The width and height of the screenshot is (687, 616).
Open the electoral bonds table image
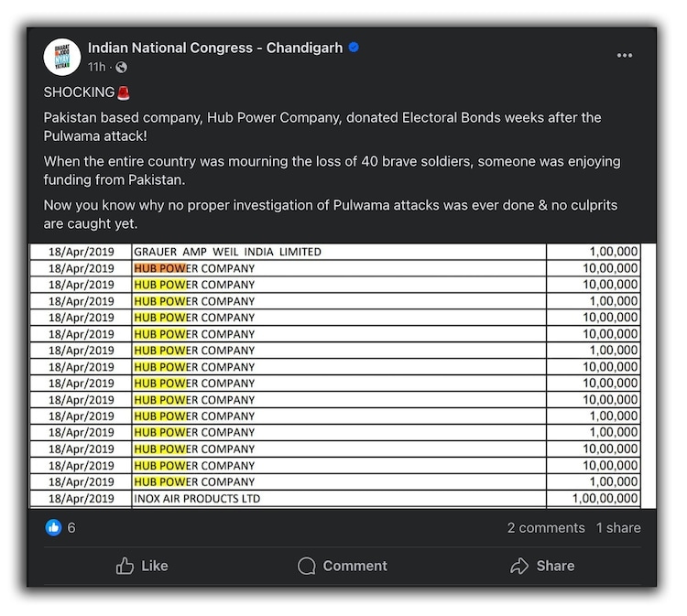342,375
